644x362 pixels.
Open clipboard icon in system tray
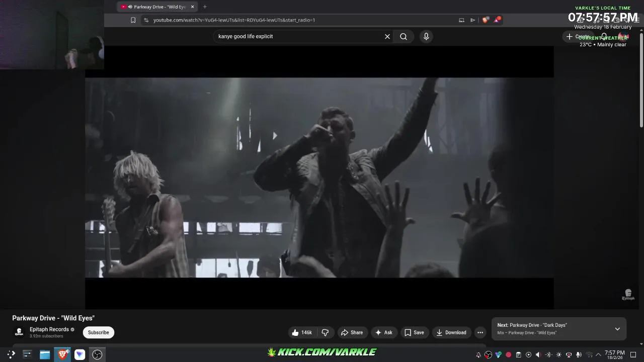click(518, 355)
